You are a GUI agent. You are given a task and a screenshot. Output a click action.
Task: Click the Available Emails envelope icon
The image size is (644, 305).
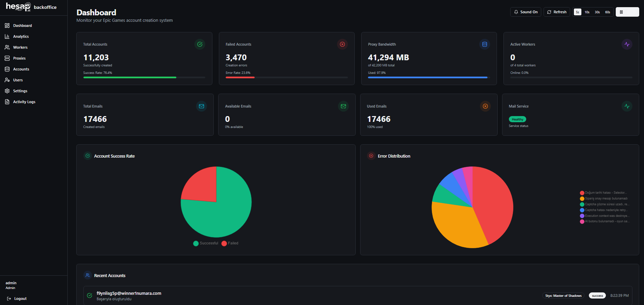343,106
